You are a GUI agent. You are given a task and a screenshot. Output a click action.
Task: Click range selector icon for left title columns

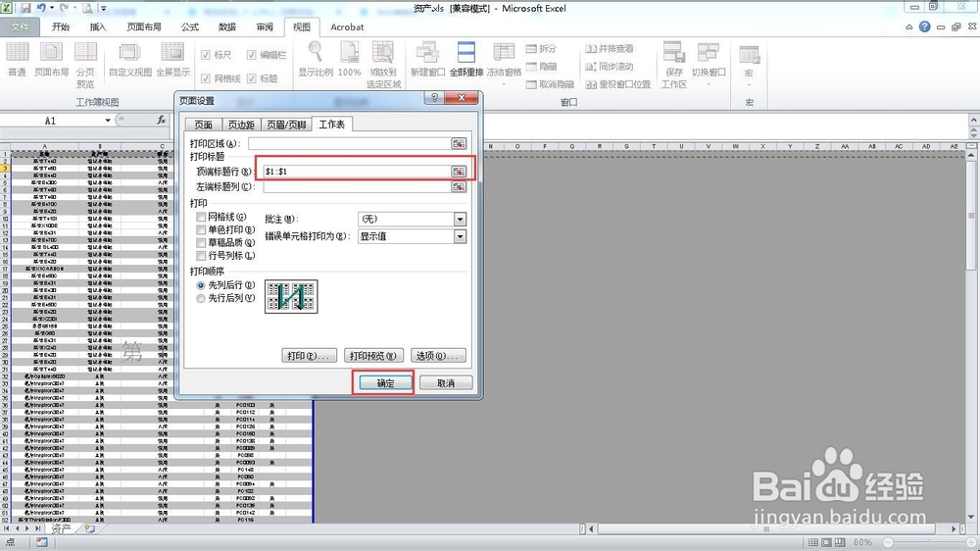click(x=459, y=186)
